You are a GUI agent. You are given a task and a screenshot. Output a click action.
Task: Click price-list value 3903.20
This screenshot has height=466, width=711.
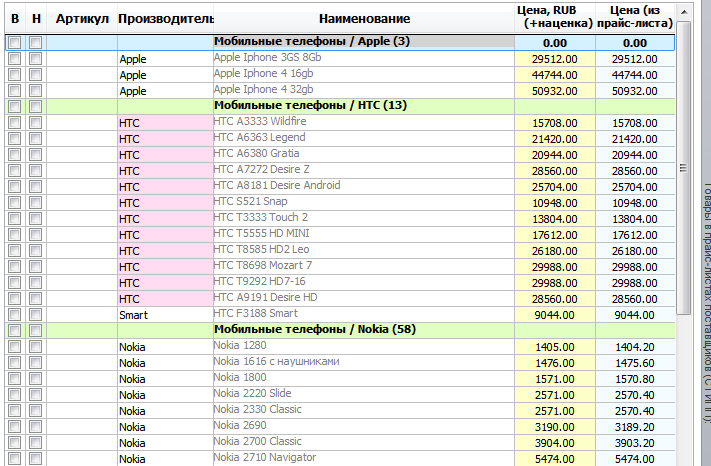[x=635, y=443]
